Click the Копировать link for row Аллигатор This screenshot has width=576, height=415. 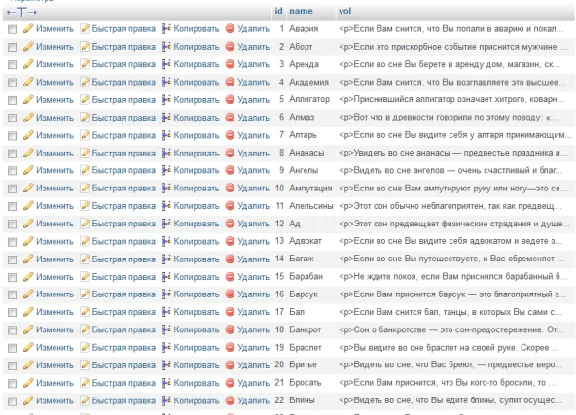pyautogui.click(x=196, y=100)
